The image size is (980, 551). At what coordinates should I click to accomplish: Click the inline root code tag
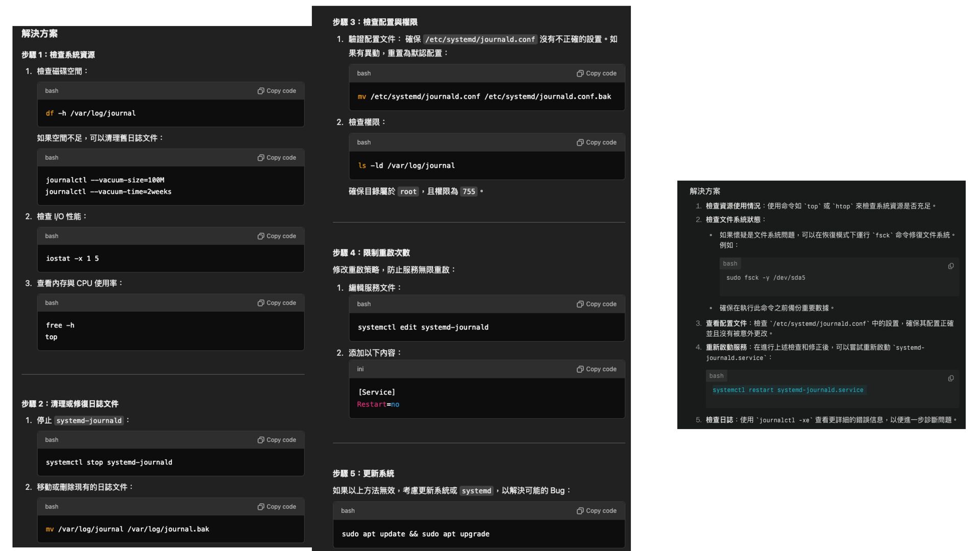click(408, 192)
